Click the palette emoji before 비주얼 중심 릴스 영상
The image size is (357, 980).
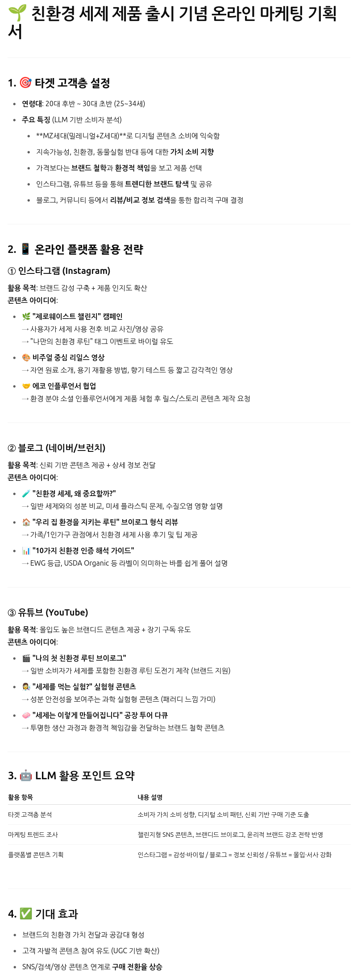click(26, 357)
